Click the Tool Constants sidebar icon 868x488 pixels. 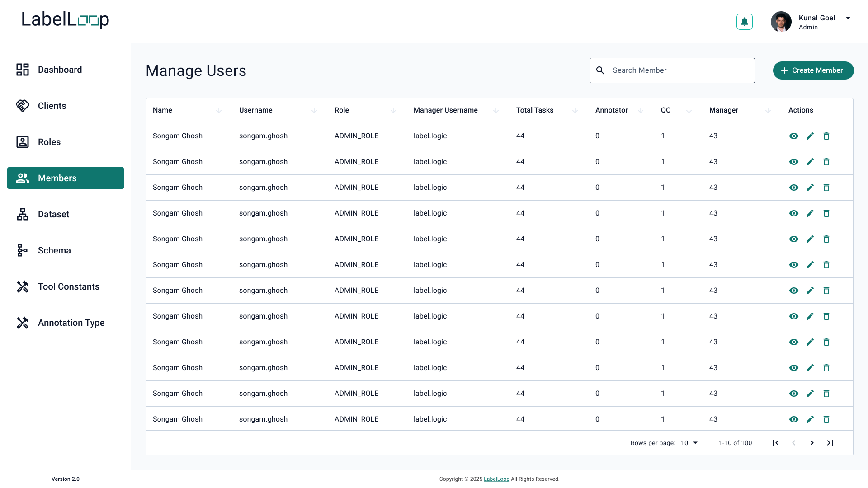coord(23,286)
